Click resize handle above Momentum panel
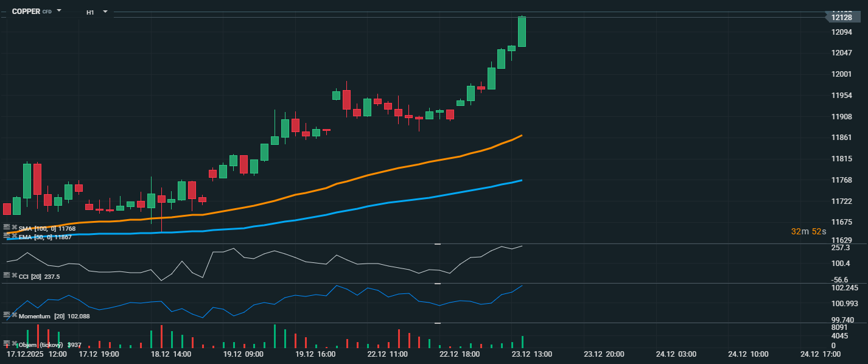Screen dimensions: 868x364 tap(437, 284)
